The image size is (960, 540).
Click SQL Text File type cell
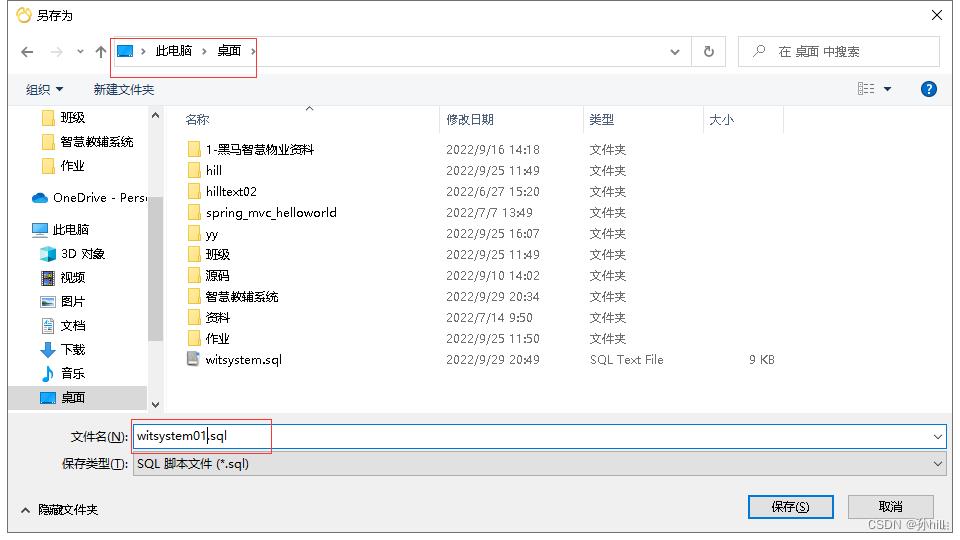click(x=626, y=360)
